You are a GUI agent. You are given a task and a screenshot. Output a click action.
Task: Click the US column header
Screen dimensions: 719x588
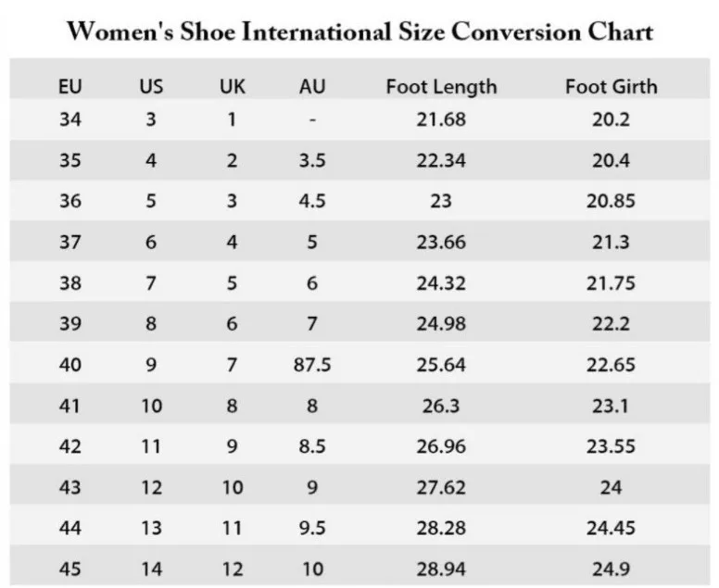click(151, 87)
